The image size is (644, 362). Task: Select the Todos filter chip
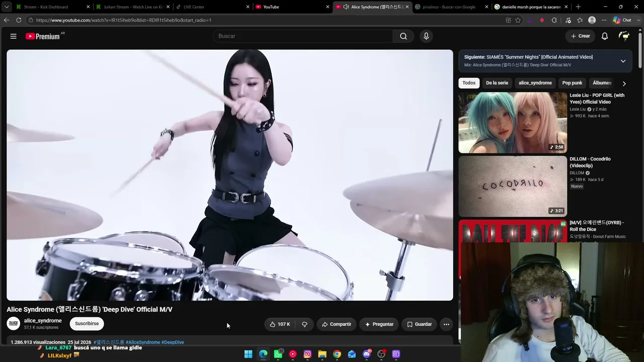469,83
